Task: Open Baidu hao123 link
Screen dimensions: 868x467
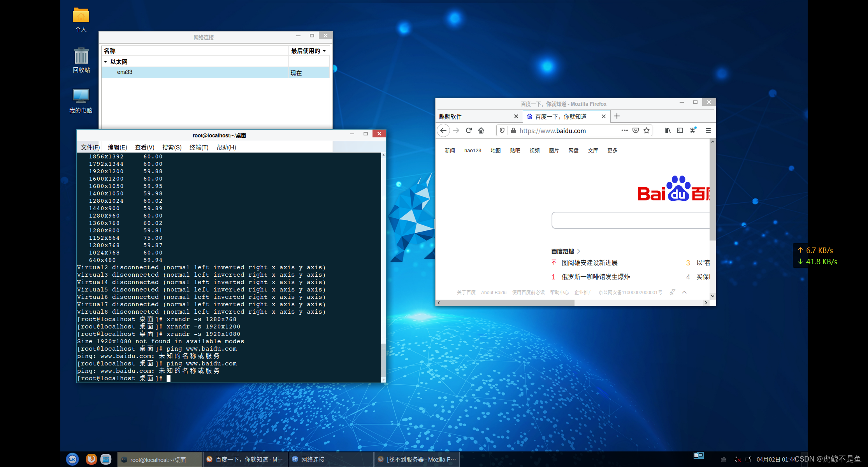Action: click(x=473, y=151)
